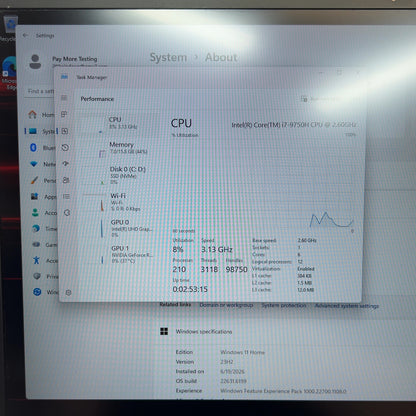Screen dimensions: 416x416
Task: Select the Performance page icon in Task Manager
Action: click(65, 131)
